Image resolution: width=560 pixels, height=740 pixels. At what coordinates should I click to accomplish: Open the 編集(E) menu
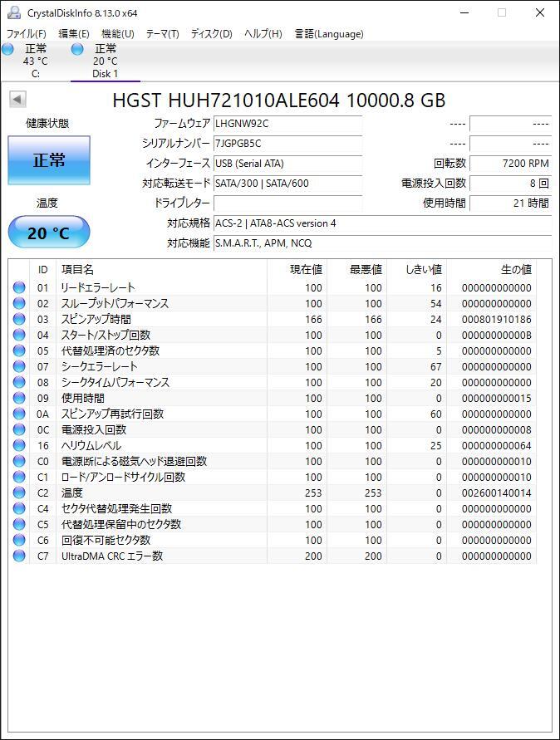click(x=74, y=33)
